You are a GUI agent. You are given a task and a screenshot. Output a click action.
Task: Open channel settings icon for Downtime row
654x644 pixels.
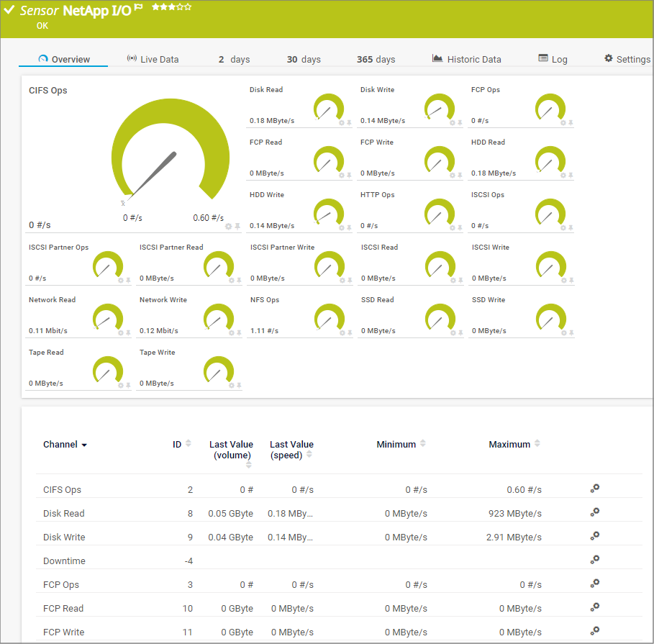595,560
